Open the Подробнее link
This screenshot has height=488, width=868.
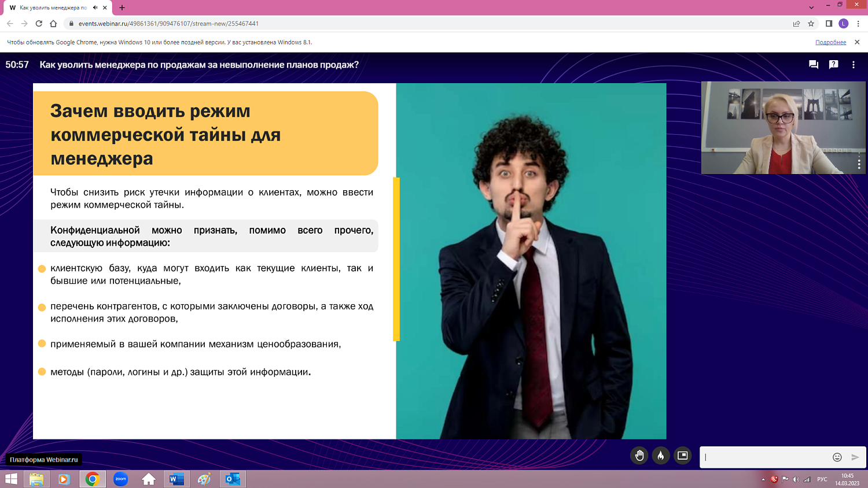tap(830, 42)
